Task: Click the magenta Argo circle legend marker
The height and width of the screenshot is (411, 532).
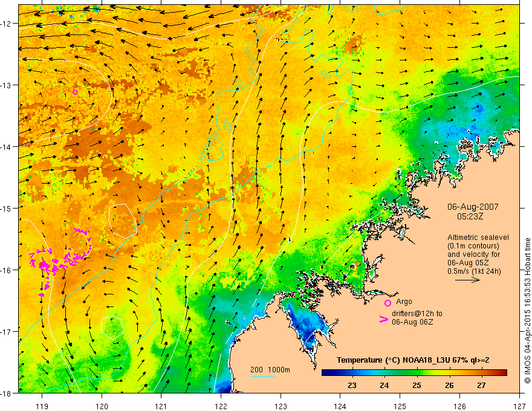Action: tap(388, 303)
